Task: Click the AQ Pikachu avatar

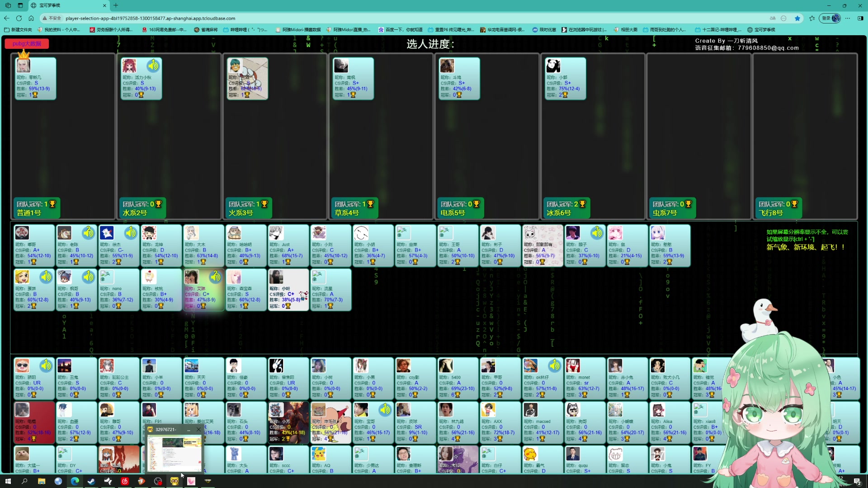Action: (319, 454)
